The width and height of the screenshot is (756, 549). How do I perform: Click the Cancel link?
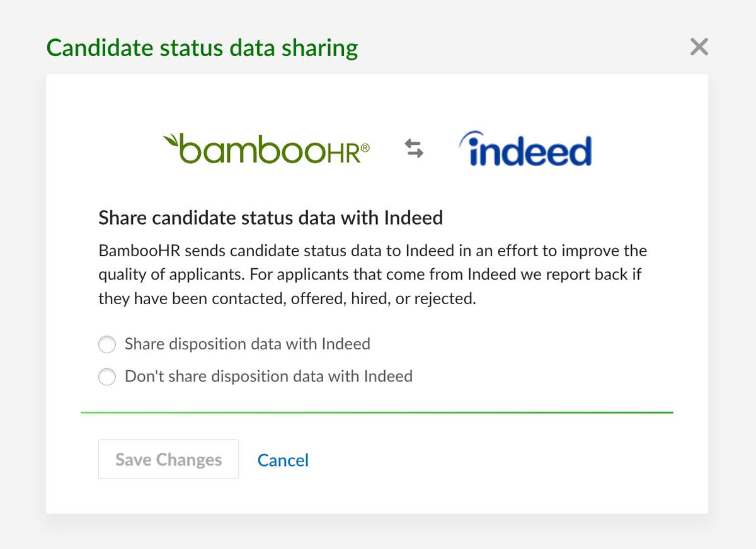click(282, 460)
